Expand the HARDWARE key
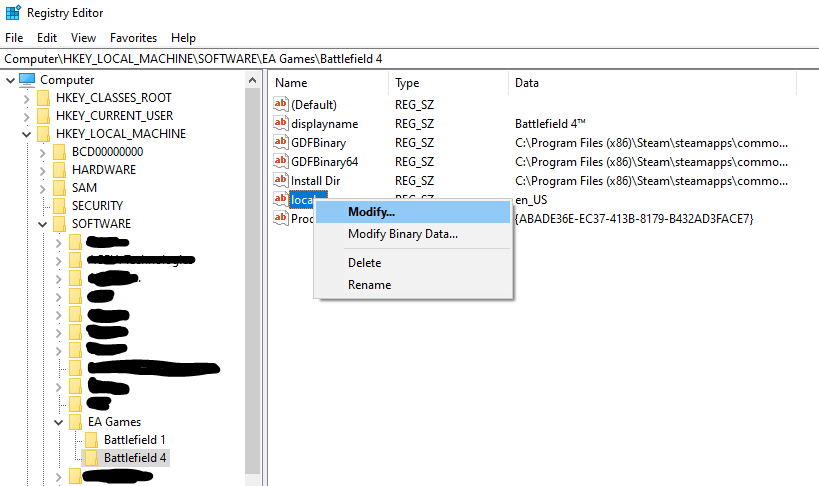The image size is (819, 486). tap(43, 170)
